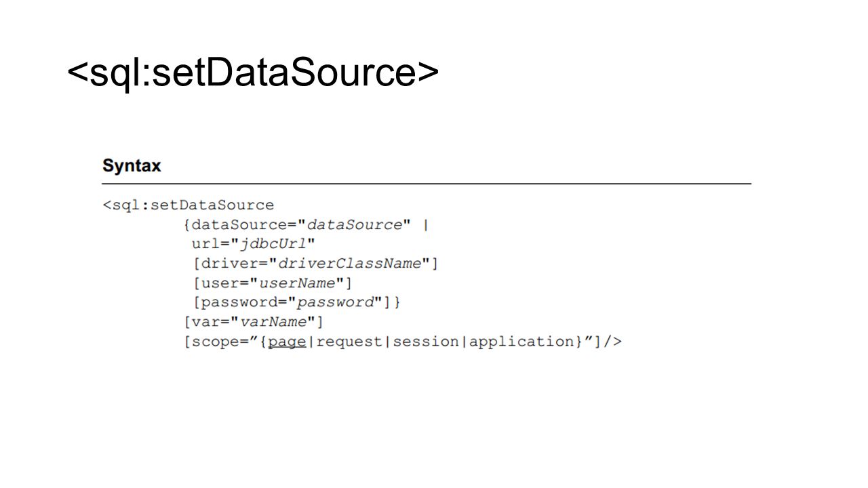
Task: Click the underlined page scope value
Action: point(287,342)
